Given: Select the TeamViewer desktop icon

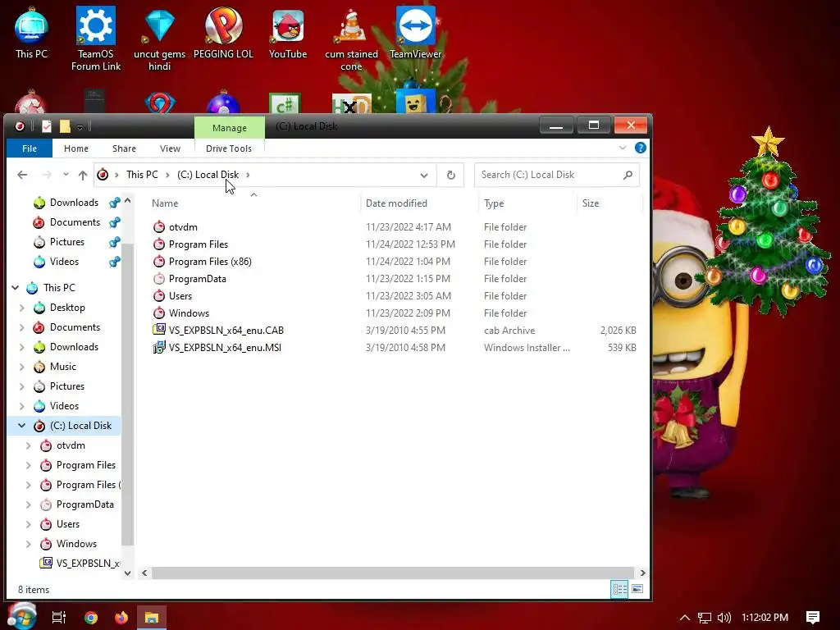Looking at the screenshot, I should tap(416, 33).
